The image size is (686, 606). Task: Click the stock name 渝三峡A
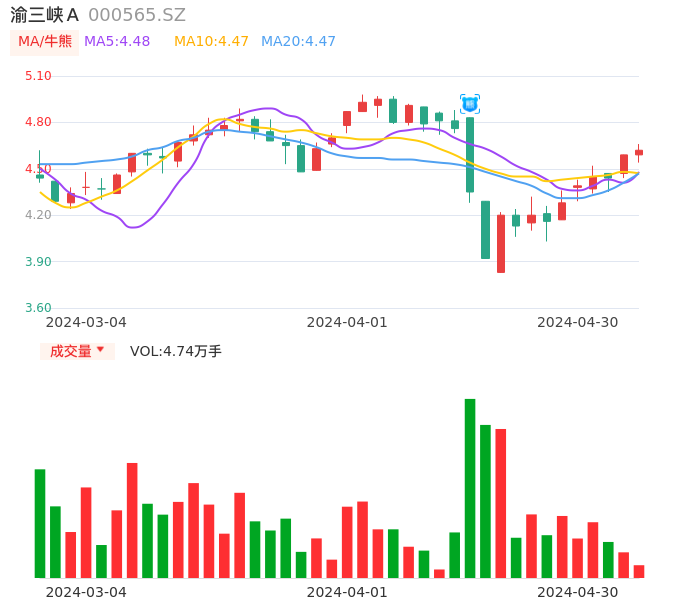[x=45, y=15]
